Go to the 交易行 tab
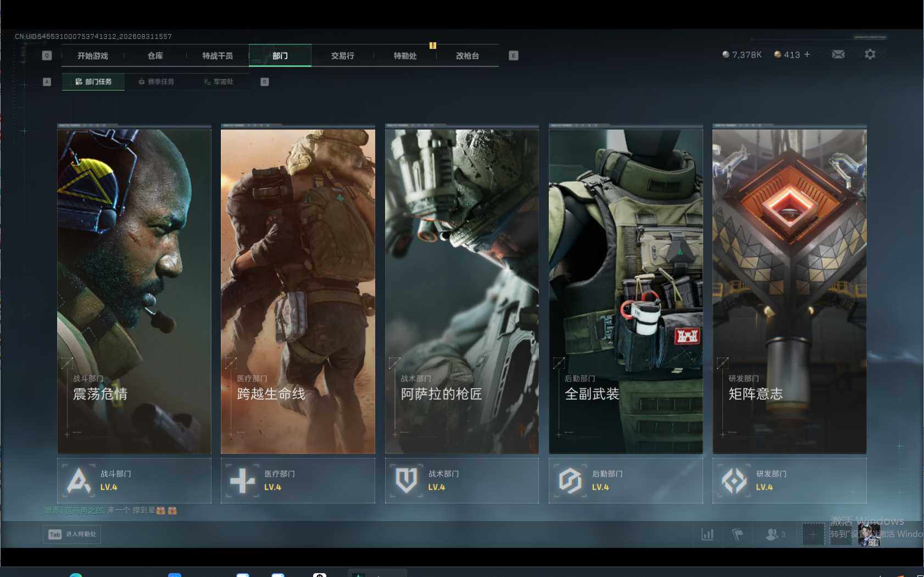924x577 pixels. tap(342, 55)
